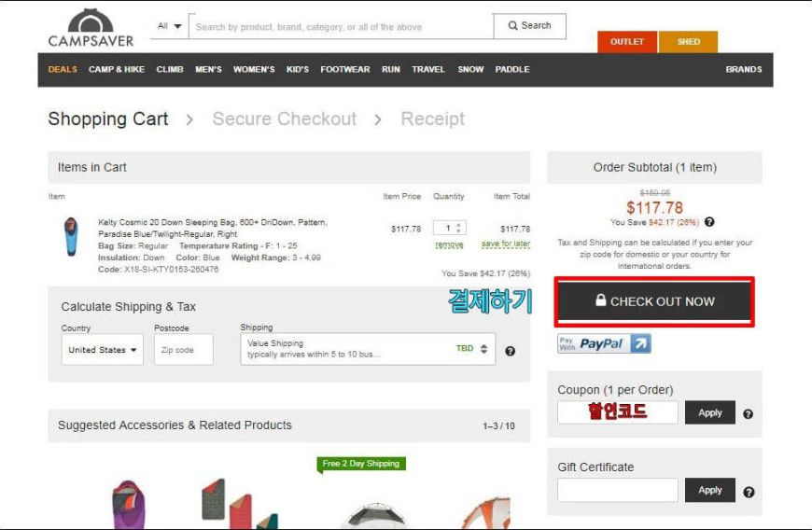The width and height of the screenshot is (812, 530).
Task: Focus the Zip code postcode field
Action: pyautogui.click(x=183, y=350)
